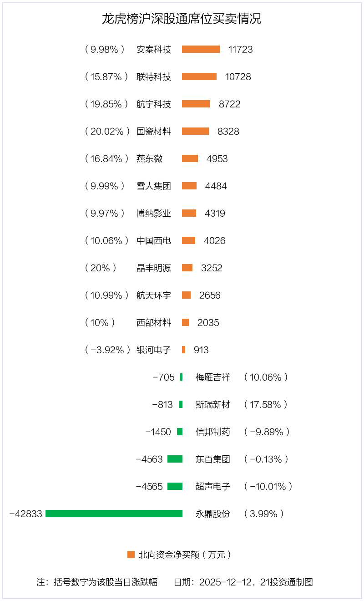Select the value 11723 next to 安泰科技
Image resolution: width=364 pixels, height=601 pixels.
(x=240, y=49)
